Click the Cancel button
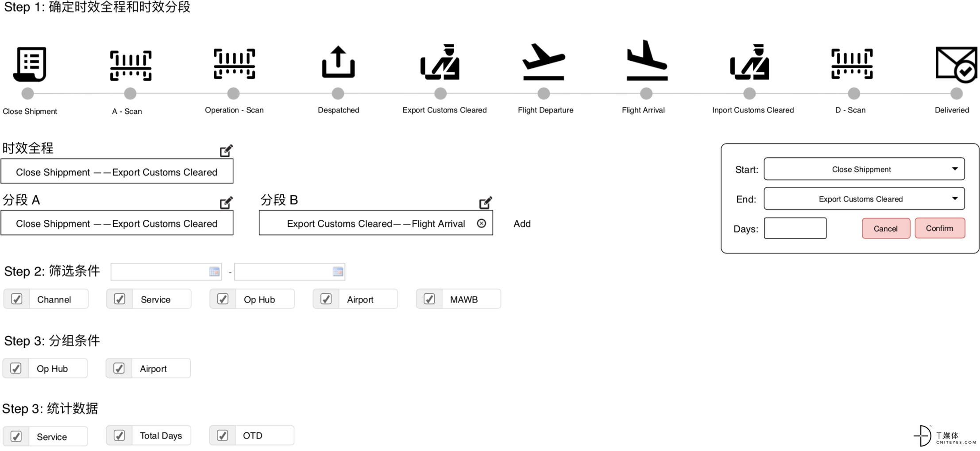The height and width of the screenshot is (451, 980). click(886, 229)
